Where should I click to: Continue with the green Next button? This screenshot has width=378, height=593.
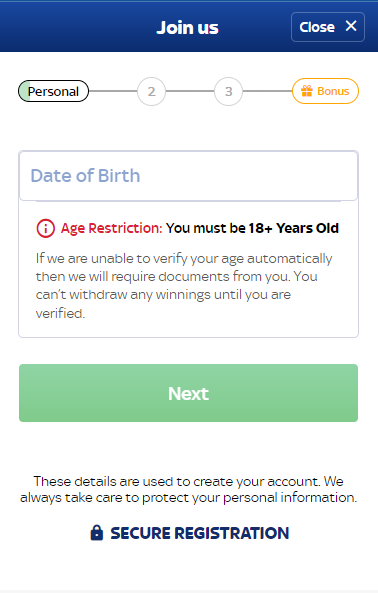(x=188, y=393)
